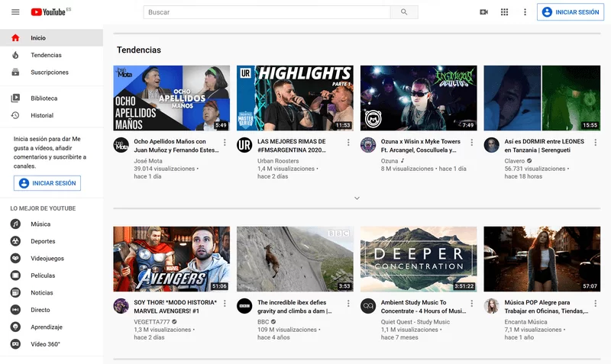Go to Inicio in sidebar
The image size is (611, 364).
tap(51, 37)
